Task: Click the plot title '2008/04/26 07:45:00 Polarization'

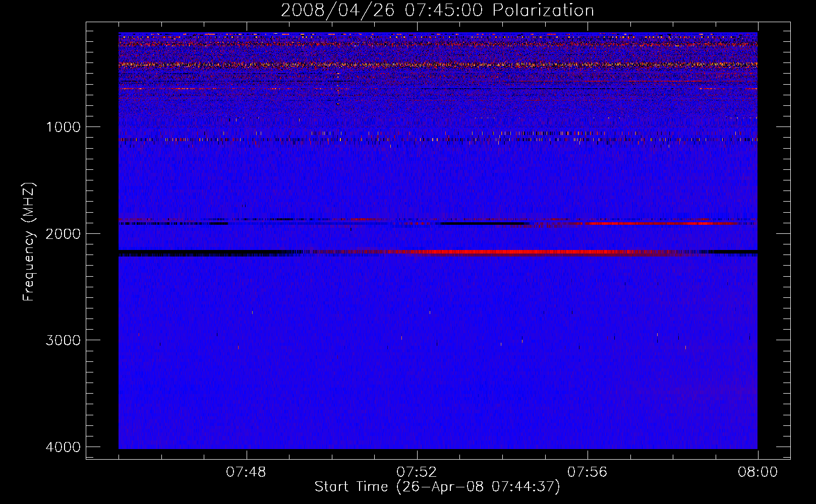Action: coord(437,11)
